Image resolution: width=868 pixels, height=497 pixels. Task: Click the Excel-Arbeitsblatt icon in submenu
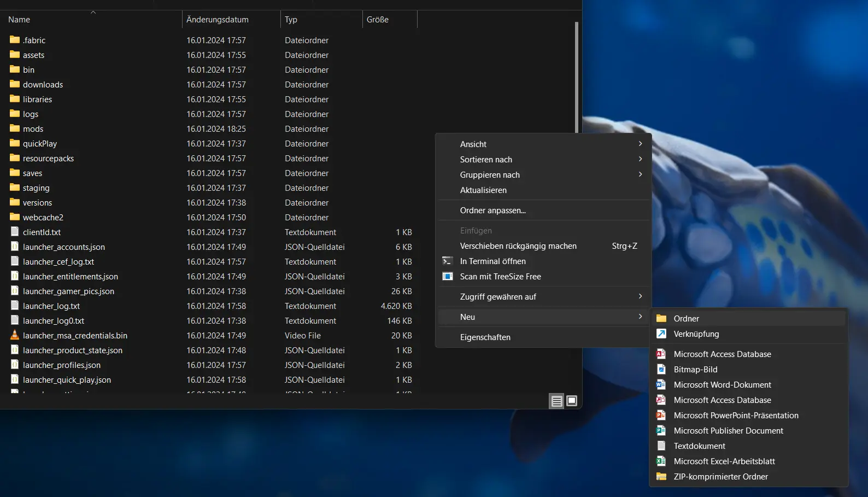tap(661, 461)
